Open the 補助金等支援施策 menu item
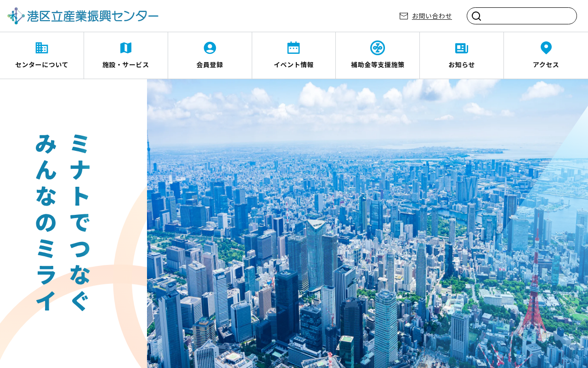 [378, 56]
